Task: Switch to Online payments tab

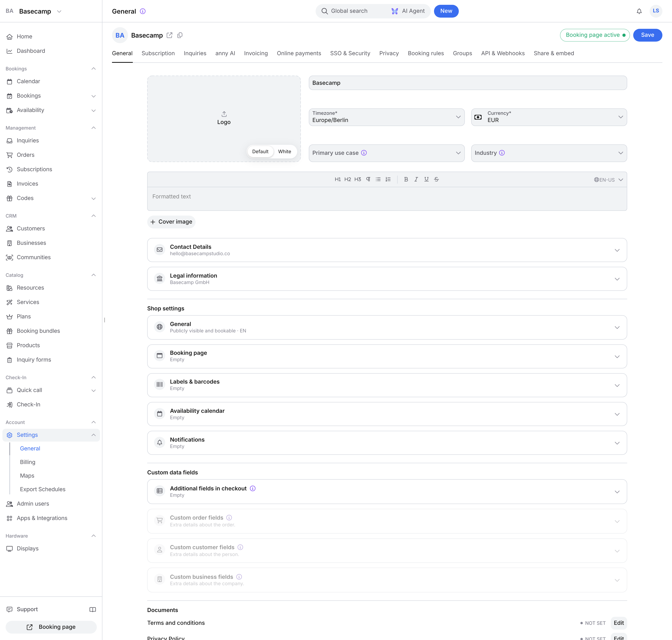Action: click(299, 53)
